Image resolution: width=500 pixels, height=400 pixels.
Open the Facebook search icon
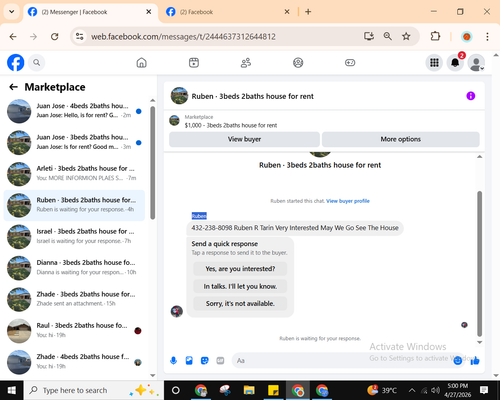point(36,62)
